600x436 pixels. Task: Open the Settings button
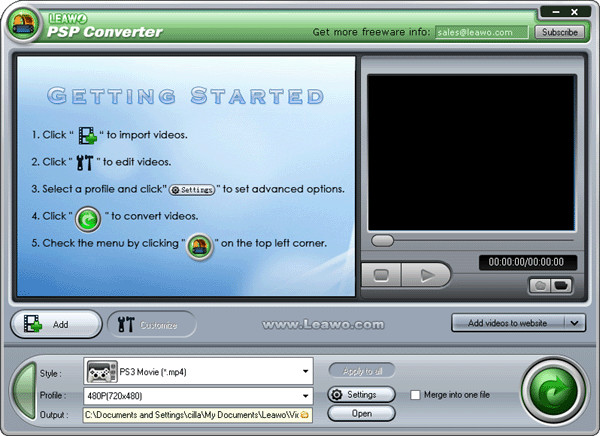(361, 394)
